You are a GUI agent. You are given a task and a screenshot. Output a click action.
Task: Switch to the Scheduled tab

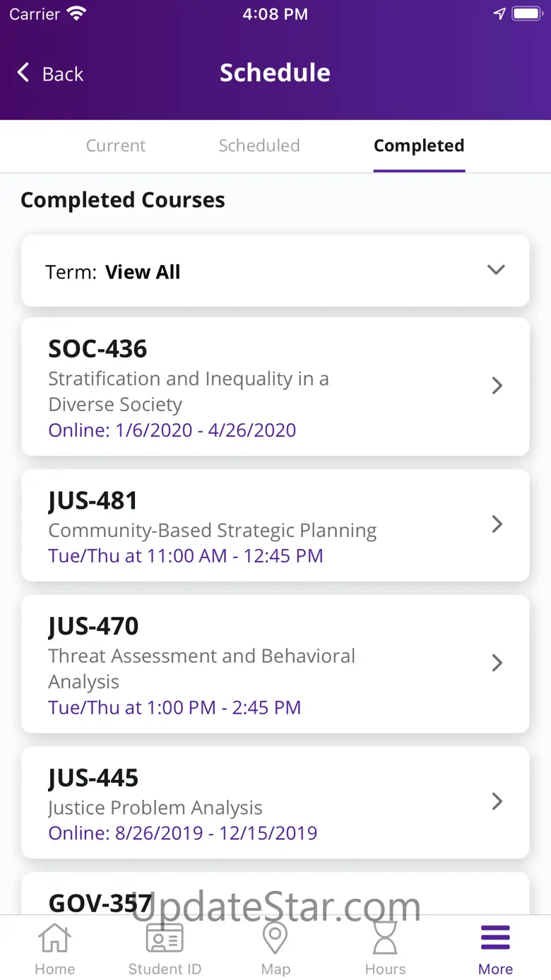259,146
